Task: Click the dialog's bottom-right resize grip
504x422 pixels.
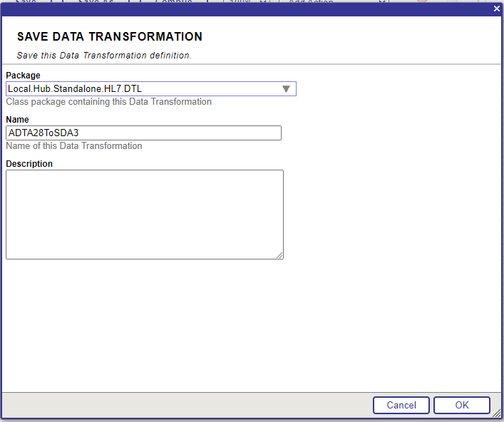Action: (x=497, y=415)
